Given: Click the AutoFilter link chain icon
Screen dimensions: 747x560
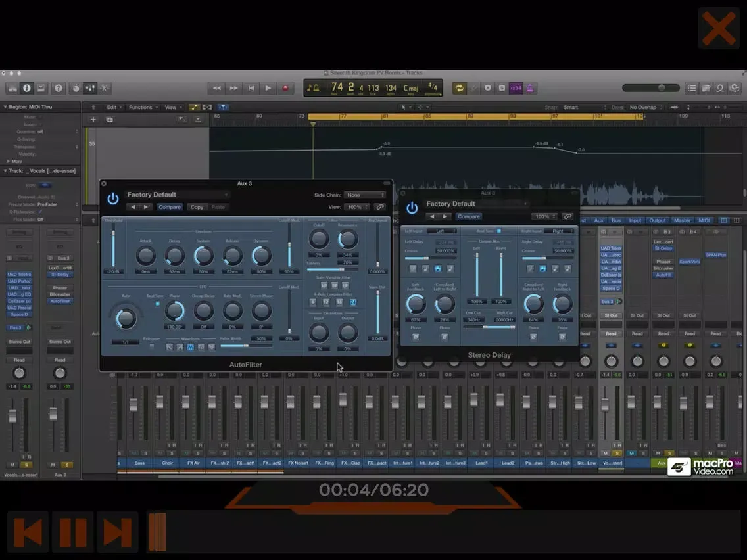Looking at the screenshot, I should 379,207.
